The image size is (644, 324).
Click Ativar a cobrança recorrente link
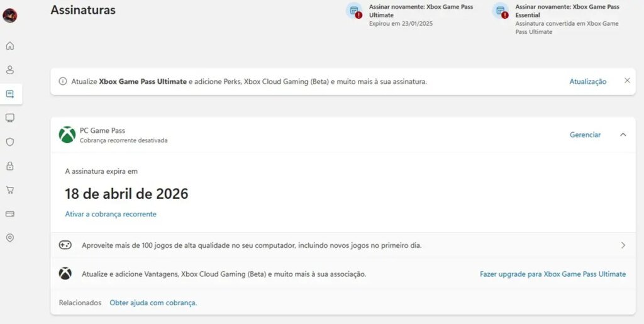pos(111,214)
